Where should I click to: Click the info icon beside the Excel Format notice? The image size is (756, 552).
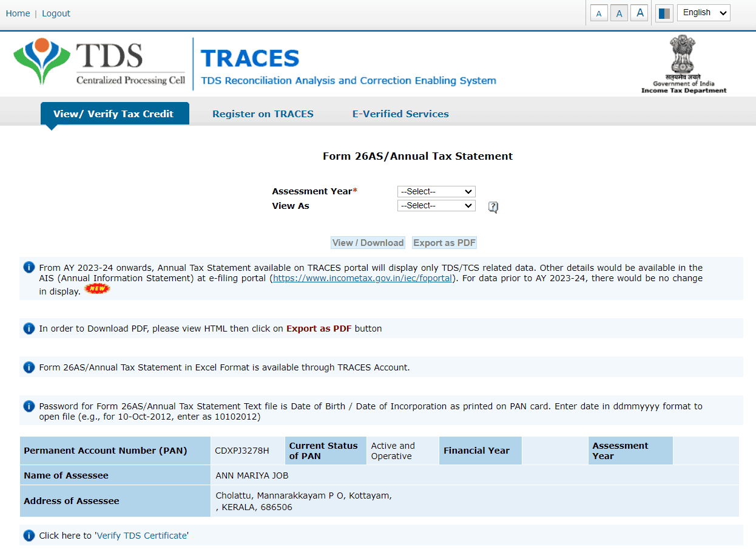coord(29,367)
